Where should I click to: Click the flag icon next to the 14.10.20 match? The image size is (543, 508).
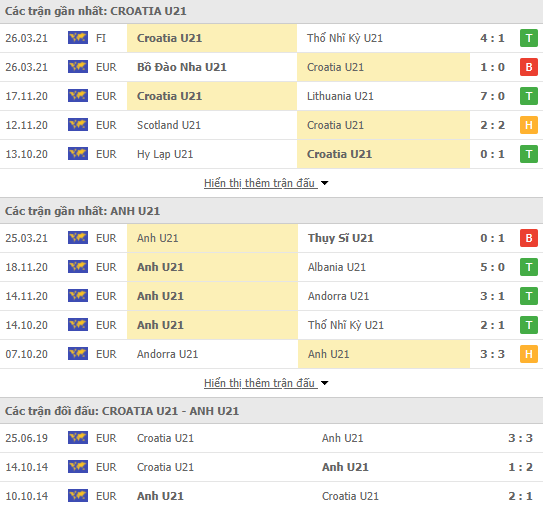tap(78, 325)
